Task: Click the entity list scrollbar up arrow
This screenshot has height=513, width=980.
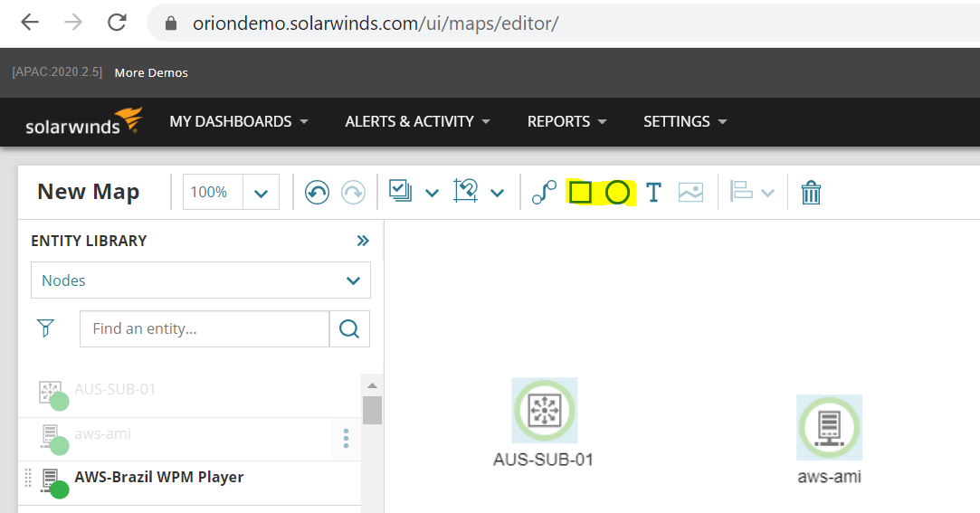Action: 372,385
